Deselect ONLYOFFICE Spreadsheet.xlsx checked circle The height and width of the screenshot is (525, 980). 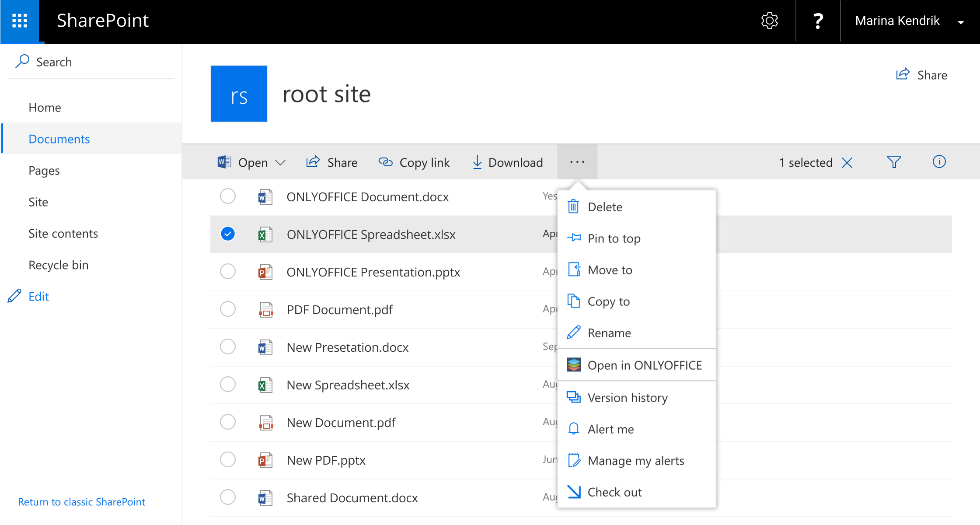228,234
